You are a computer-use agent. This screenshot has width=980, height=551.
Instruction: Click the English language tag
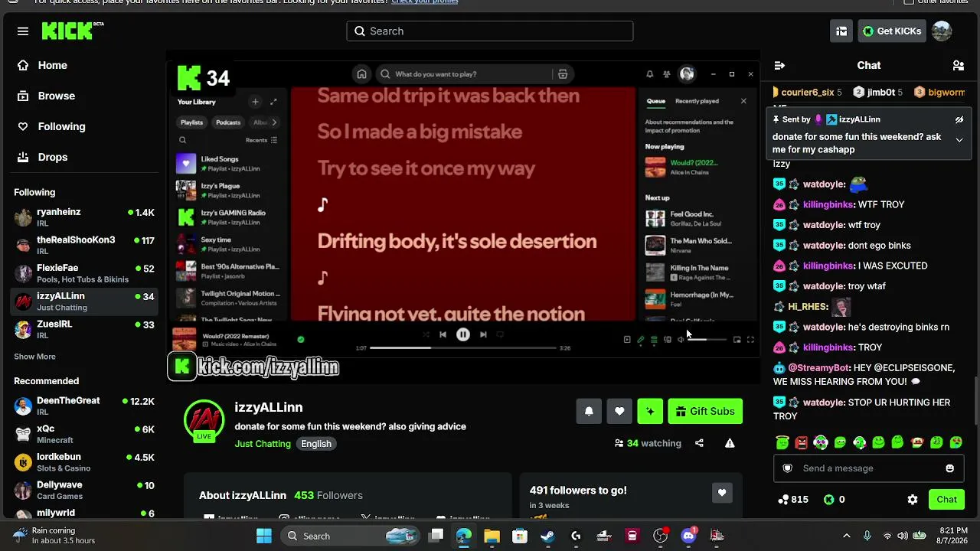pyautogui.click(x=316, y=444)
